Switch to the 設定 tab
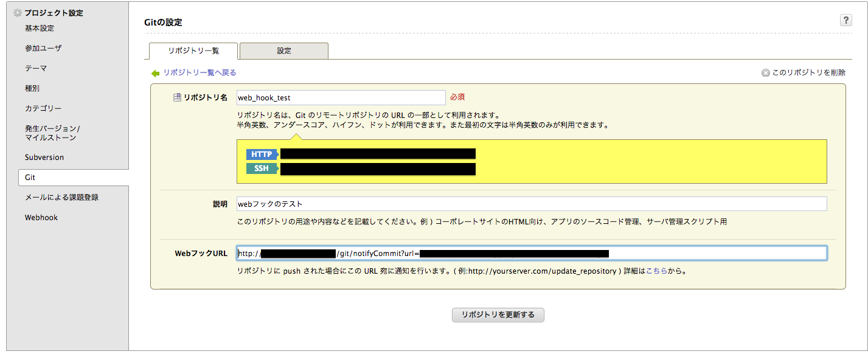This screenshot has width=868, height=354. coord(283,51)
